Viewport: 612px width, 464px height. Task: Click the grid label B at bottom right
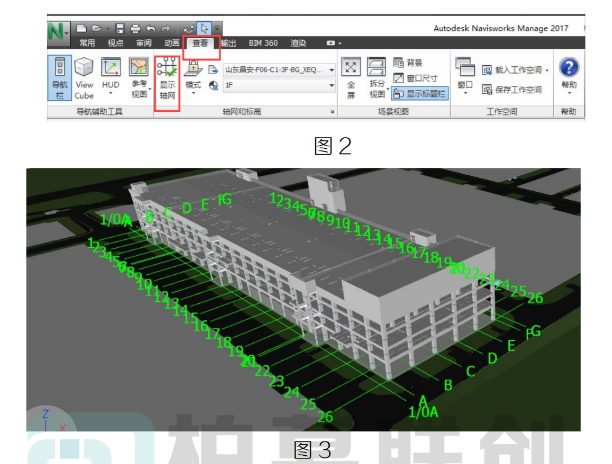(448, 385)
